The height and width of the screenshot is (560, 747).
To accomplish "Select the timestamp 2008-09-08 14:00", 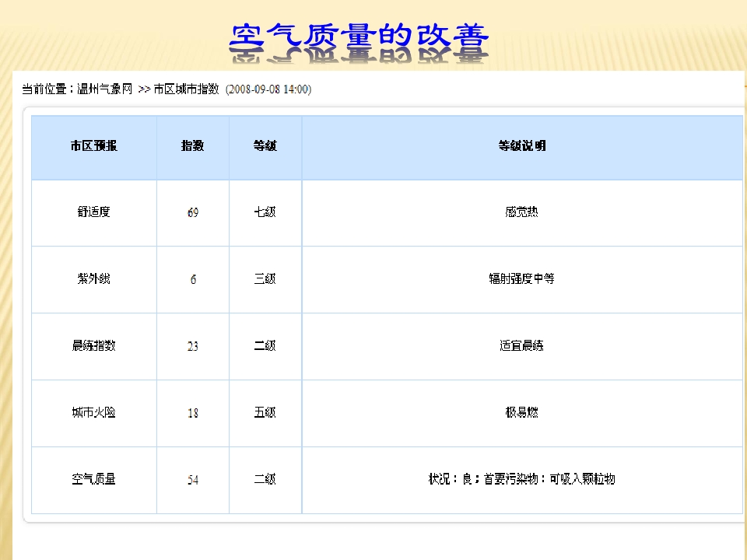I will coord(268,89).
